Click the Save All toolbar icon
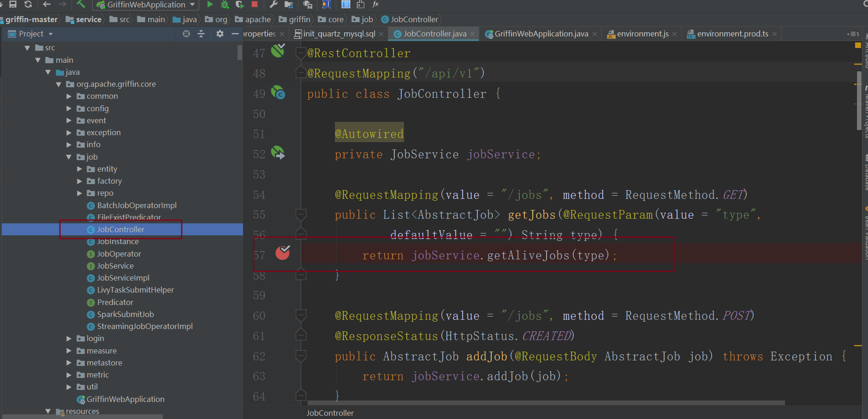Image resolution: width=868 pixels, height=419 pixels. pyautogui.click(x=13, y=4)
